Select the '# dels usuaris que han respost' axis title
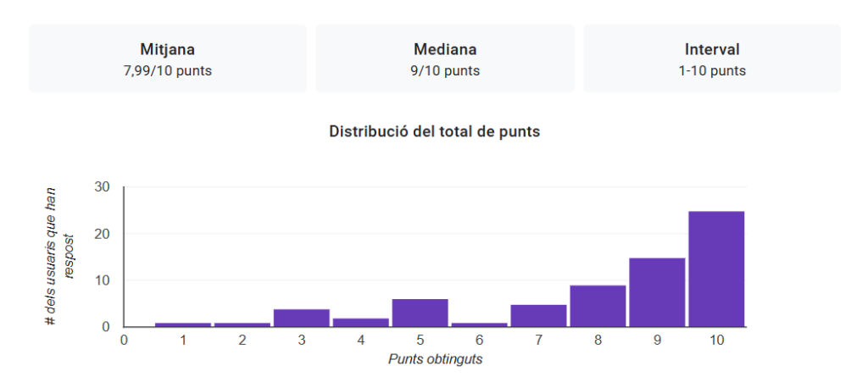 (x=59, y=257)
